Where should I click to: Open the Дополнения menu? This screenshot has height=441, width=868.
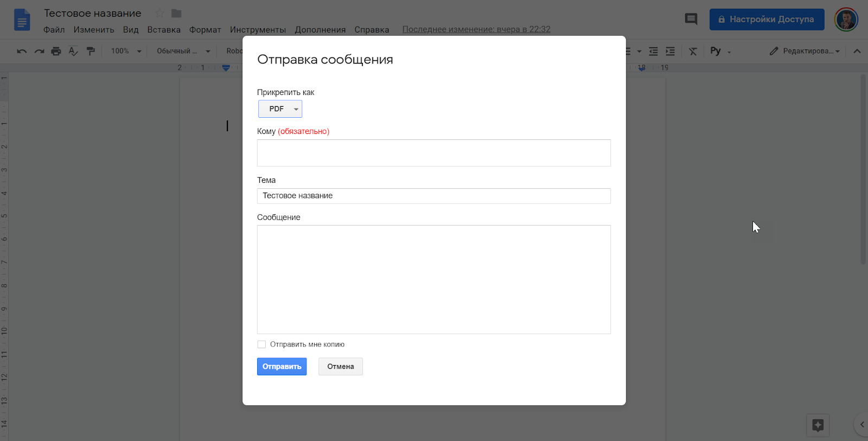coord(320,30)
